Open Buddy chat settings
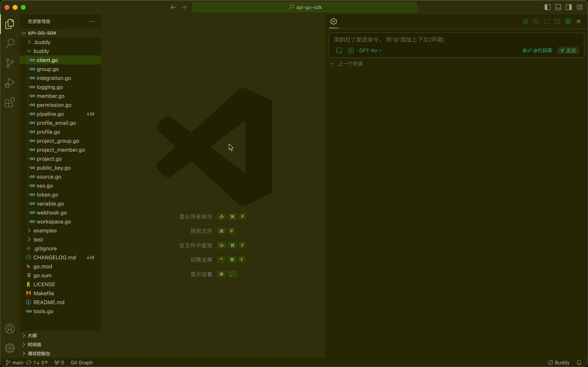Viewport: 588px width, 367px height. (x=568, y=21)
